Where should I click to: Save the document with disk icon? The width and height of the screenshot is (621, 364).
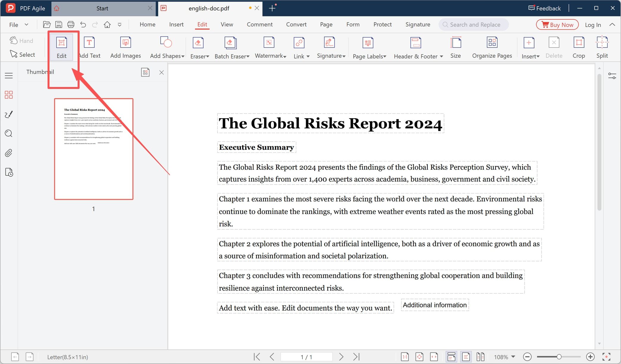(59, 25)
